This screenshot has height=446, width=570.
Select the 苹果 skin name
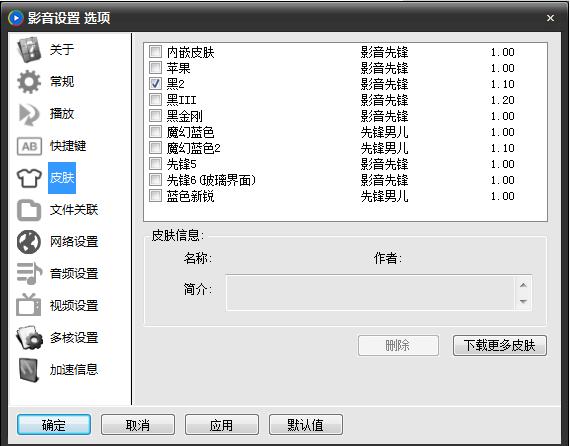(x=178, y=68)
